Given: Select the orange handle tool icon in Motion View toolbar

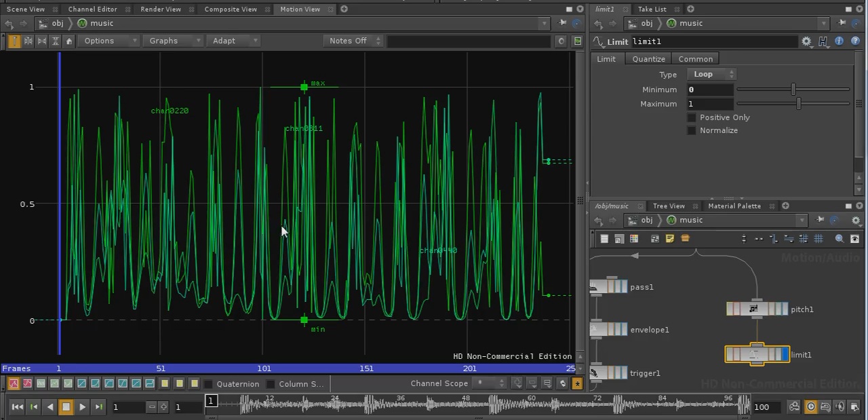Looking at the screenshot, I should click(14, 41).
